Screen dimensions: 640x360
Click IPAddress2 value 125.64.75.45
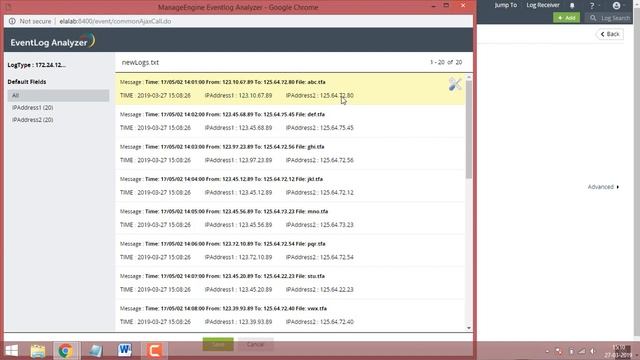pos(337,128)
